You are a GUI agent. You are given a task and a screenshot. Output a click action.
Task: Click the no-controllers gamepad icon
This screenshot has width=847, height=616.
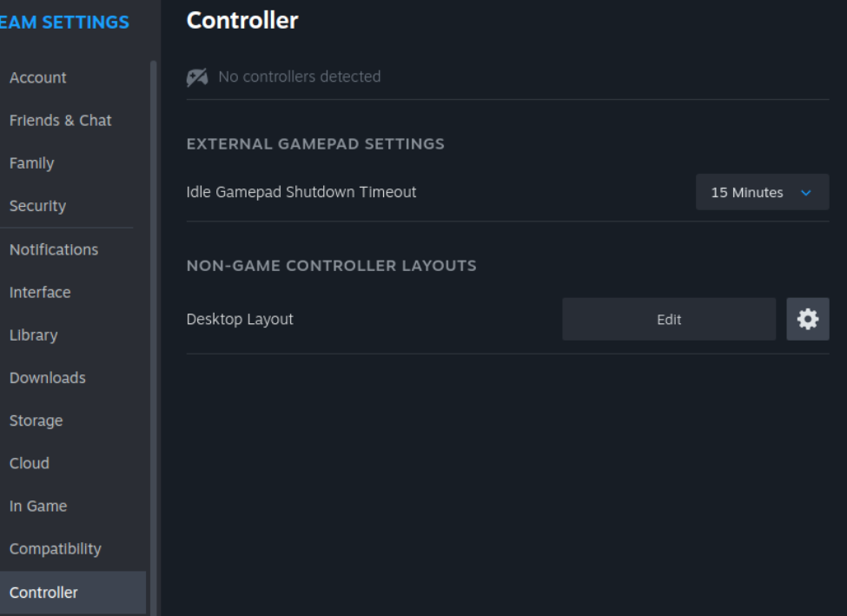click(197, 77)
